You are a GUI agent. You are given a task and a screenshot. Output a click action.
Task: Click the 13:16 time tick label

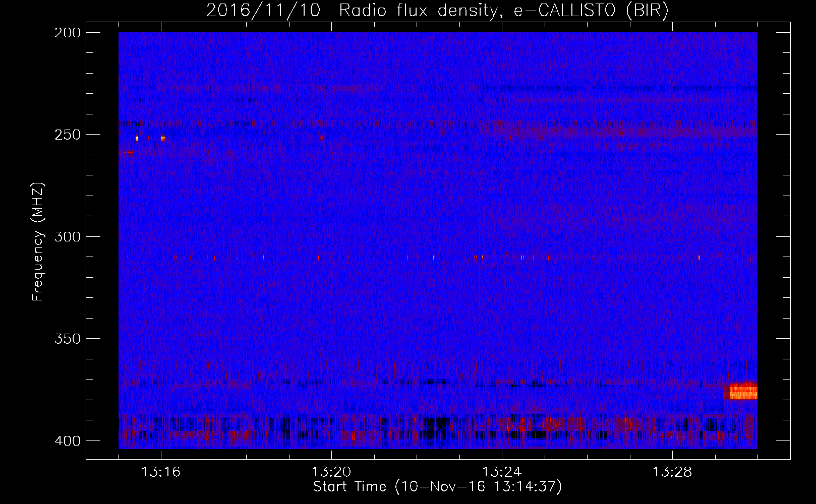(161, 472)
